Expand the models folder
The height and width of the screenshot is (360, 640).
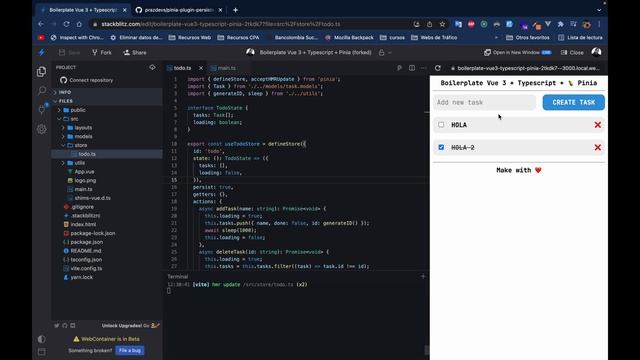[83, 136]
